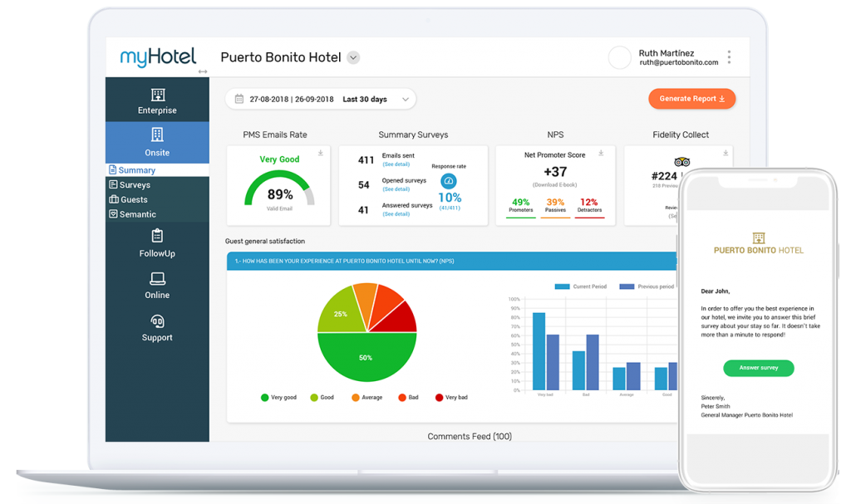Screen dimensions: 851x504
Task: Toggle the Previous period chart legend
Action: (x=647, y=286)
